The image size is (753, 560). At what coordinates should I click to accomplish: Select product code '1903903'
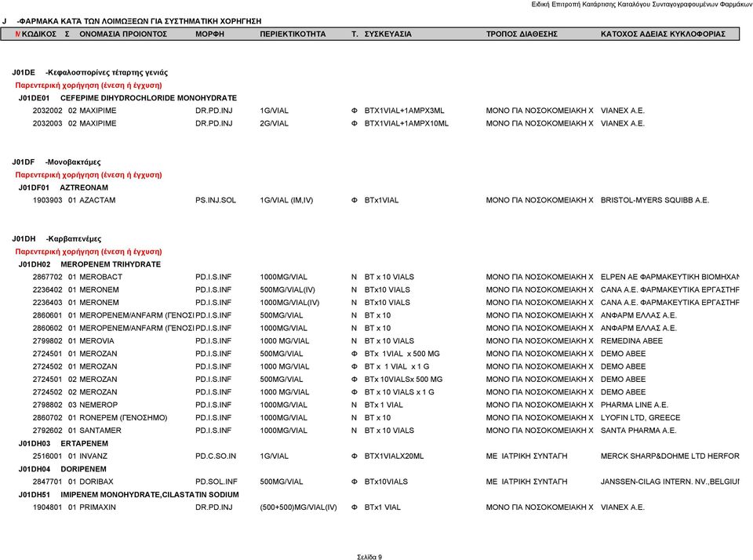point(48,200)
